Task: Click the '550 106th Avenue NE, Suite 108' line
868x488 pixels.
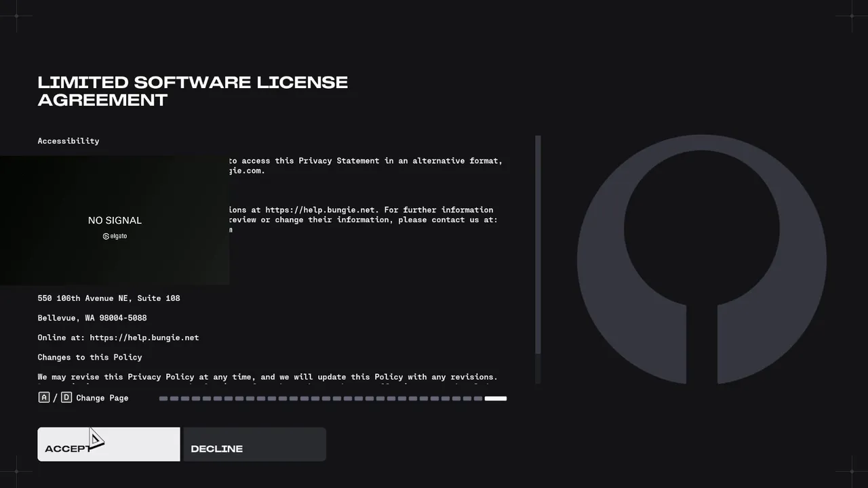Action: coord(108,298)
